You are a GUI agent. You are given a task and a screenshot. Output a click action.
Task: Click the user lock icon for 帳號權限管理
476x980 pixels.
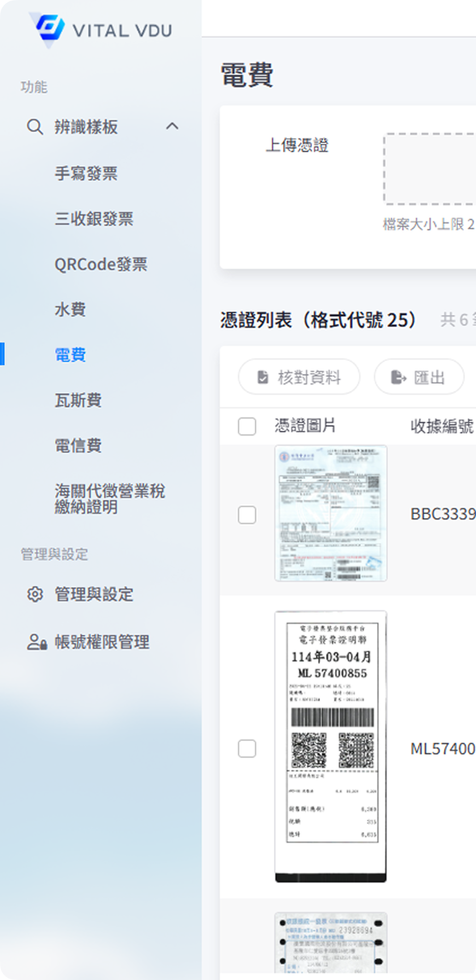point(37,642)
